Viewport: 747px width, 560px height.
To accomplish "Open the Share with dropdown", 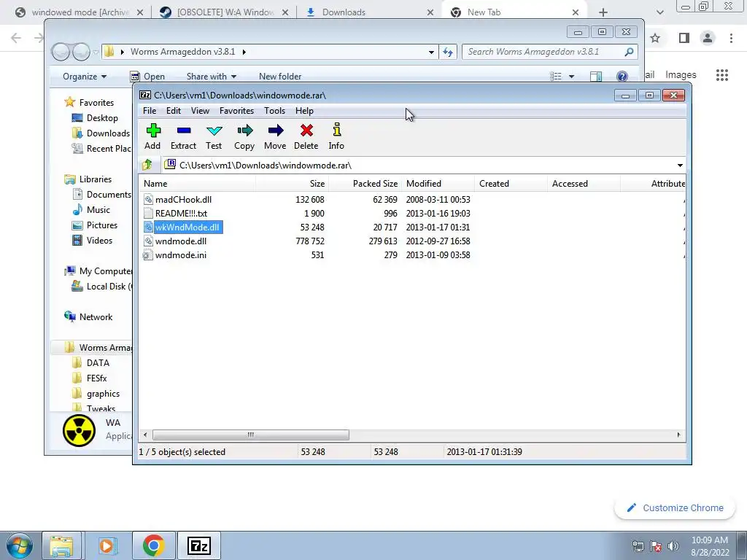I will pos(211,76).
